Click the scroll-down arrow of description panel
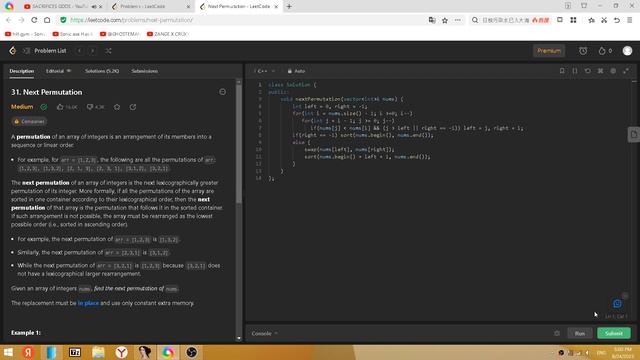This screenshot has height=360, width=640. (239, 338)
